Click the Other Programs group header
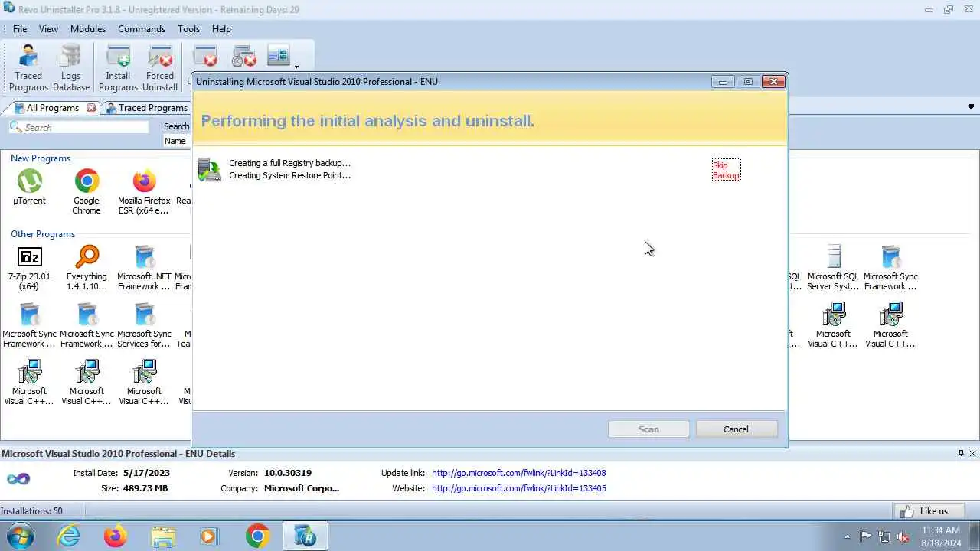The width and height of the screenshot is (980, 551). 43,234
